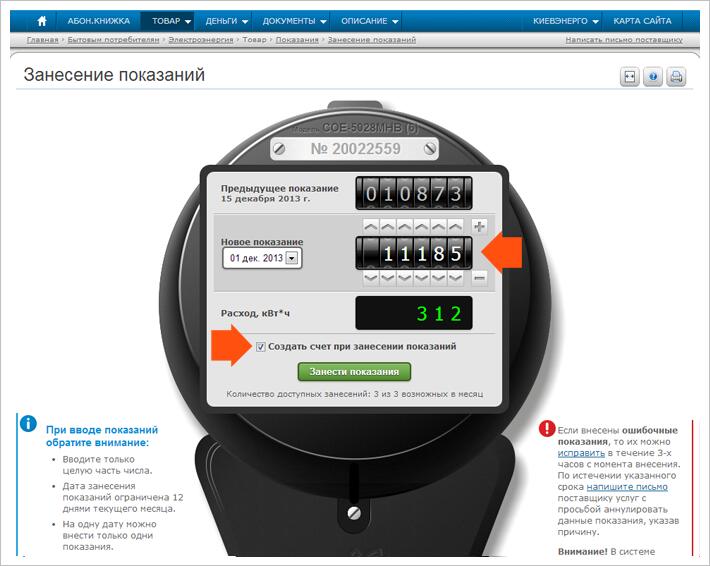
Task: Click the up arrow above the first digit
Action: click(370, 227)
